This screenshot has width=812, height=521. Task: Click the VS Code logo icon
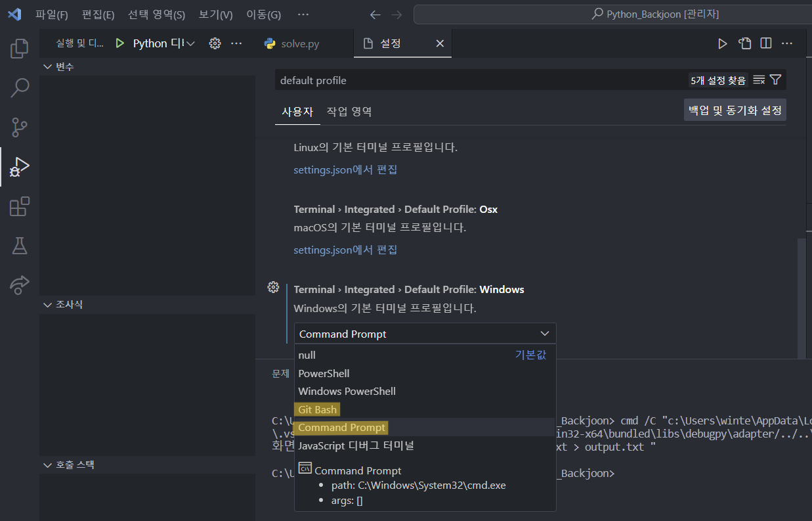14,14
